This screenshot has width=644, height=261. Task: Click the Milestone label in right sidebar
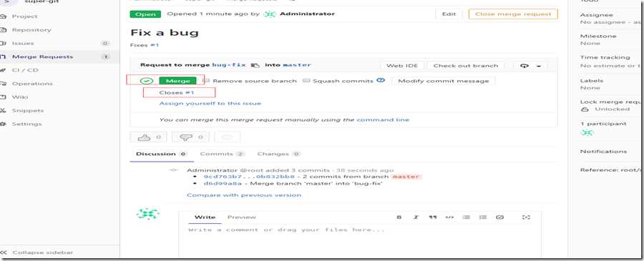[x=598, y=36]
